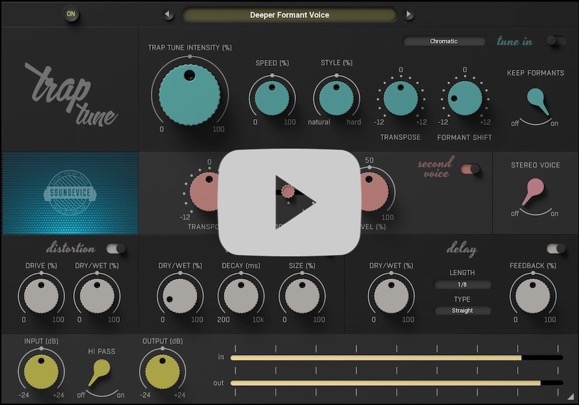The image size is (579, 405).
Task: Click the delay Feedback knob
Action: pos(532,296)
